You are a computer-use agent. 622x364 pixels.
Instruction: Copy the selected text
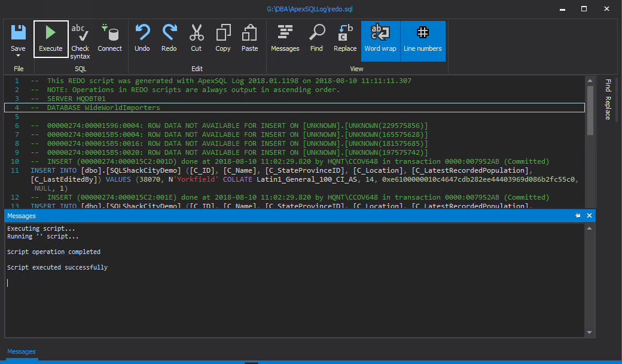(223, 39)
